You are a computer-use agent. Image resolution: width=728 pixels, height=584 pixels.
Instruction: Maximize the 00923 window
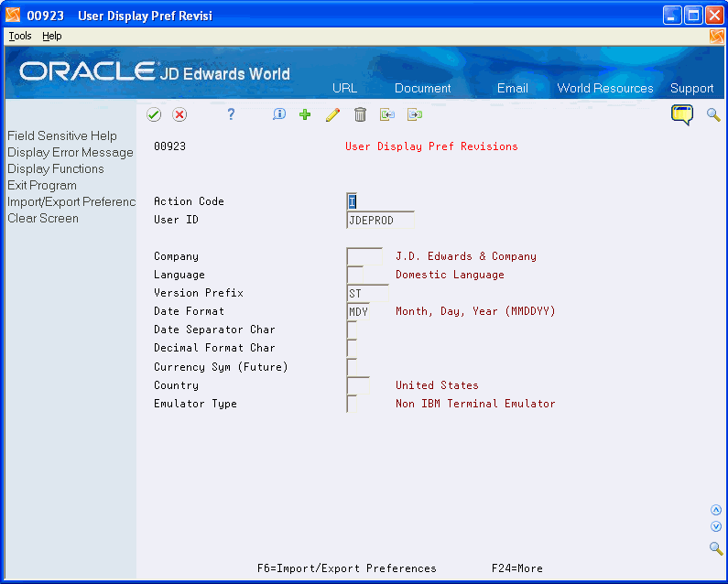(x=693, y=16)
